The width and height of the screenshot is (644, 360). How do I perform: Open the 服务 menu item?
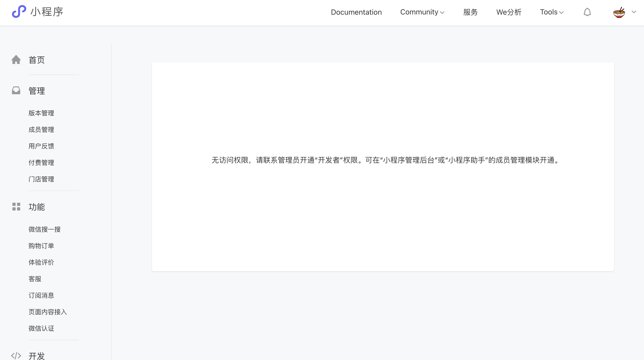point(470,12)
